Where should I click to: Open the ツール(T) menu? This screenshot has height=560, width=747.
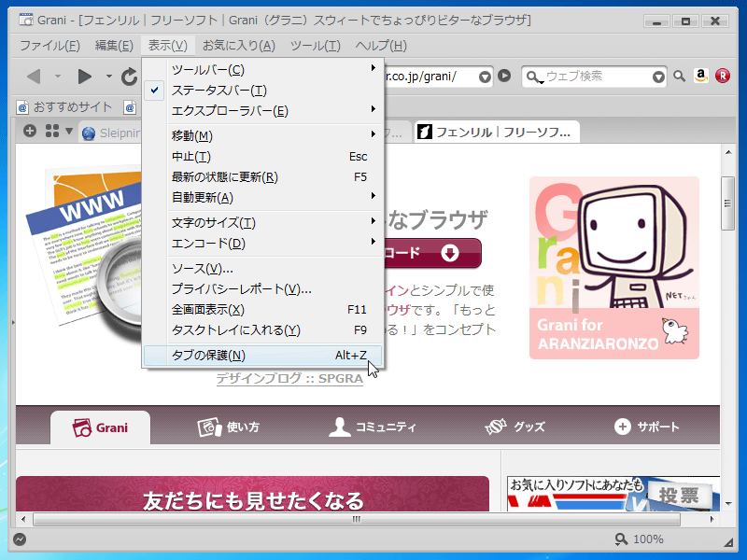[x=316, y=46]
